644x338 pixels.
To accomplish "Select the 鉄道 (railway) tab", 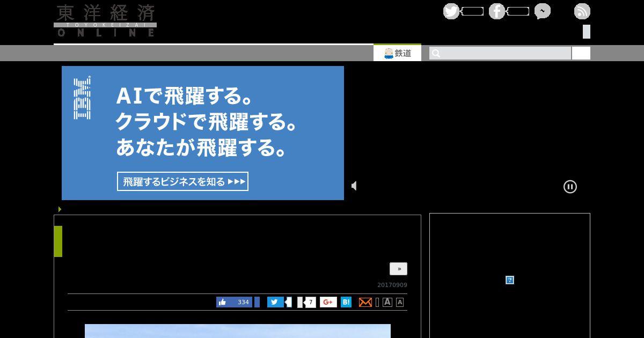I will [397, 53].
